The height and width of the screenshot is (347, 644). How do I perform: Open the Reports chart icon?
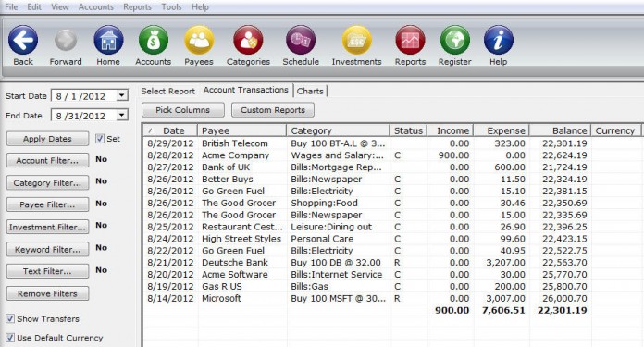pyautogui.click(x=410, y=40)
